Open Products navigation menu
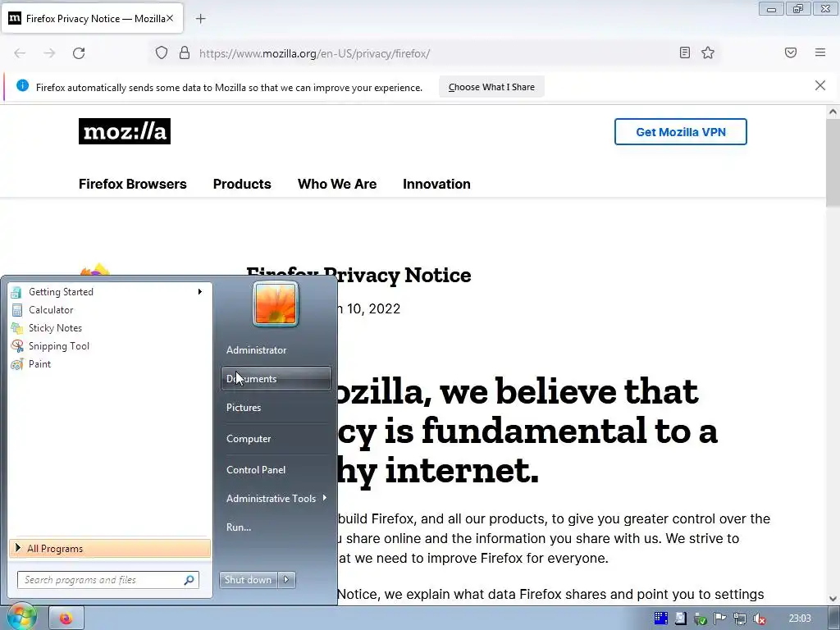The image size is (840, 630). [242, 184]
